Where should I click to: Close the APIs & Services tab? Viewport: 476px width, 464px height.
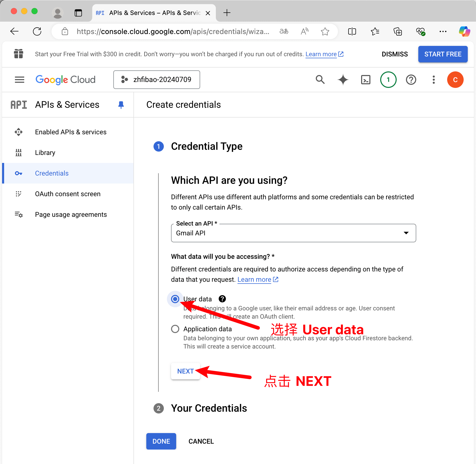click(x=208, y=13)
